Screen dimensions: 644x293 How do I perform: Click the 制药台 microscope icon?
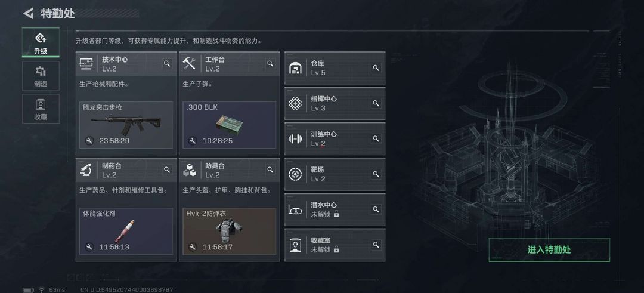pos(86,169)
